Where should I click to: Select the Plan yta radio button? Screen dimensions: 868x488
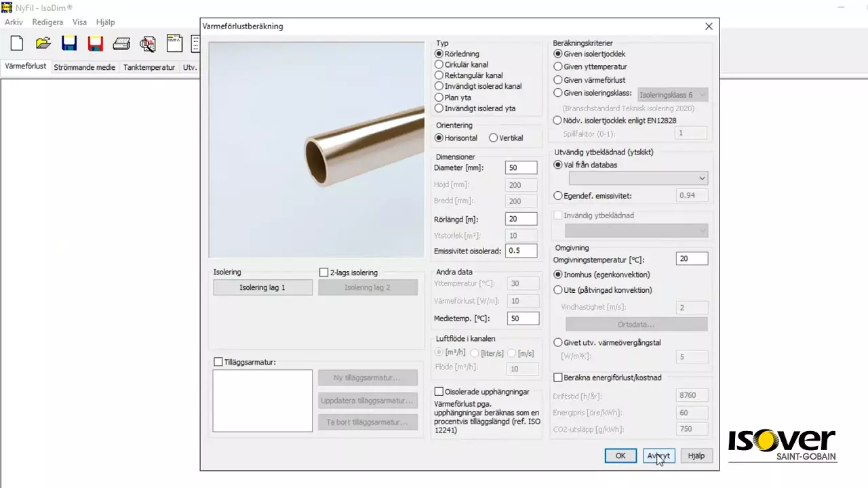pyautogui.click(x=439, y=98)
